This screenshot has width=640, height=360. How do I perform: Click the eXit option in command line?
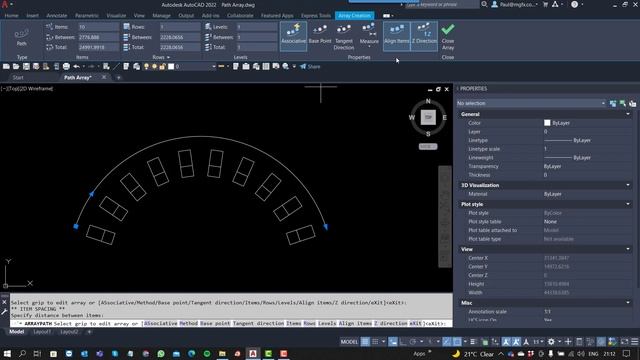pyautogui.click(x=415, y=323)
